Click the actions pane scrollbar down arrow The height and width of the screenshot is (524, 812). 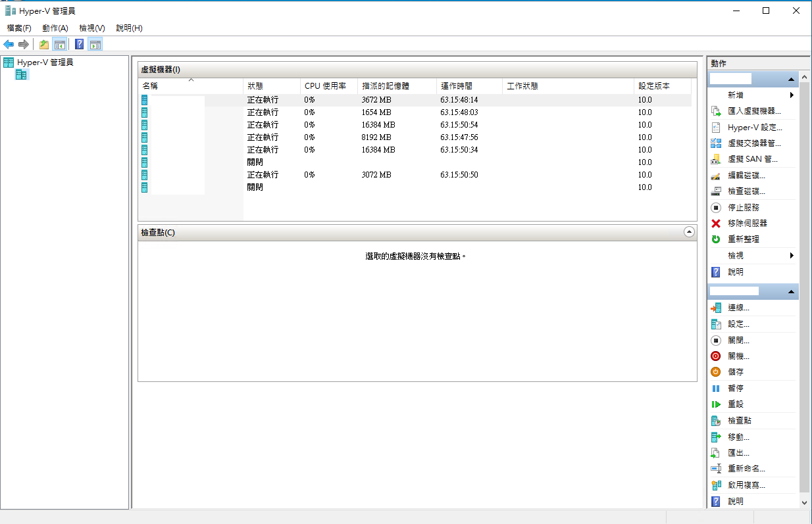(x=803, y=502)
